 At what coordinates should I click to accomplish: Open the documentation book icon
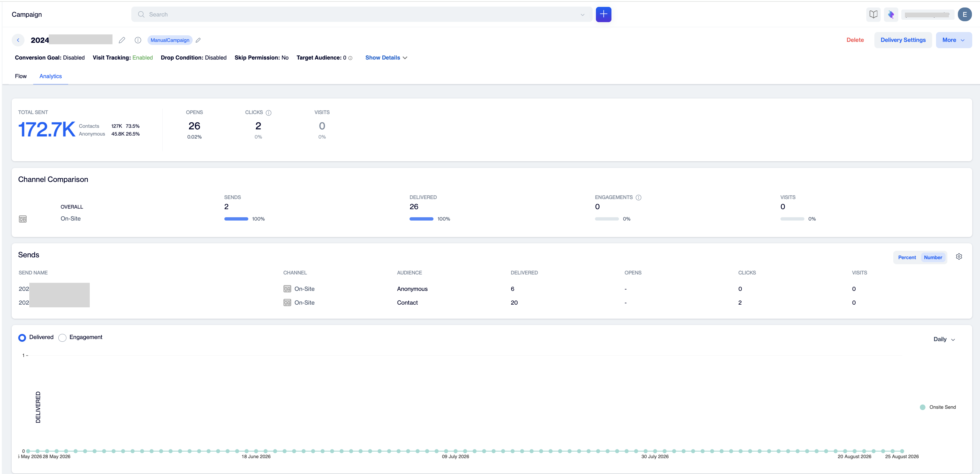[874, 14]
